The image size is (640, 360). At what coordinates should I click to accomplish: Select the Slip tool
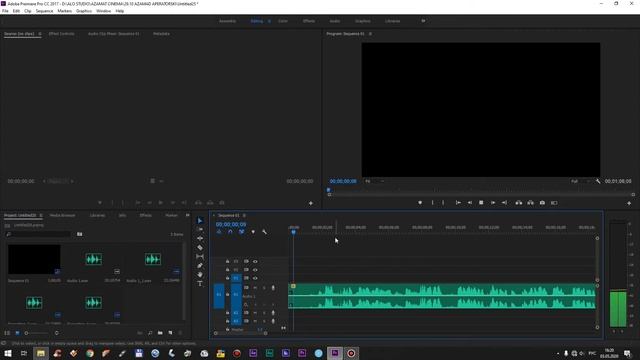(x=200, y=256)
